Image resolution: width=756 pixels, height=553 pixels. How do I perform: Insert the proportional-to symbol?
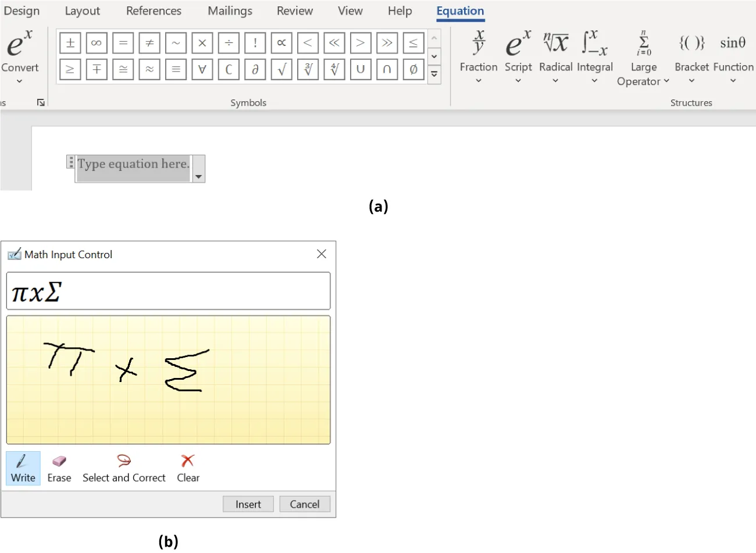click(281, 42)
